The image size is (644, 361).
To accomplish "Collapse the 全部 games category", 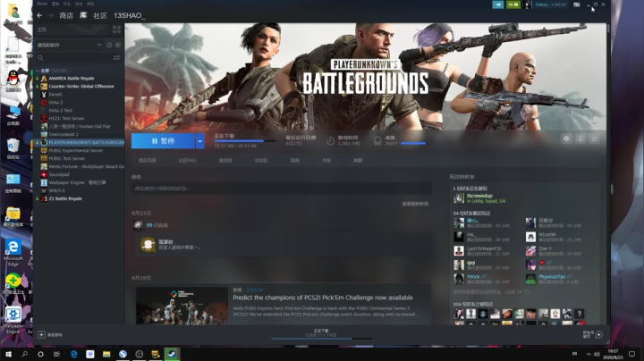I will [x=38, y=71].
